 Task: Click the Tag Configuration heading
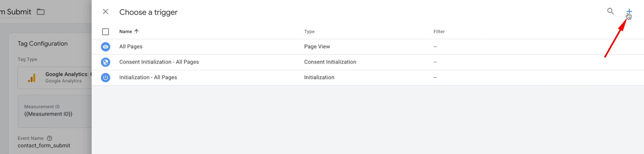tap(43, 44)
